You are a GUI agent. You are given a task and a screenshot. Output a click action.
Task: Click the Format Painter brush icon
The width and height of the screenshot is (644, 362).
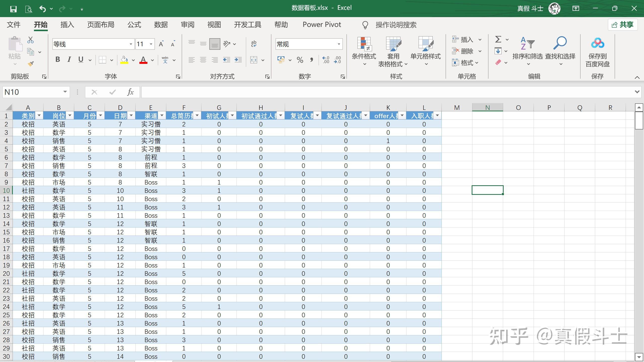tap(31, 64)
